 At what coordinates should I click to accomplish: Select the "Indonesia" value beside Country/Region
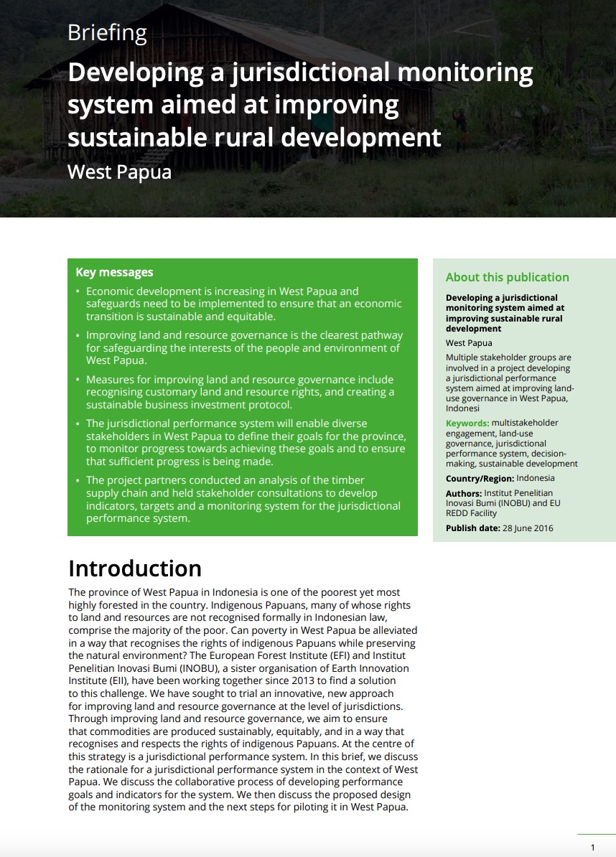(x=536, y=478)
